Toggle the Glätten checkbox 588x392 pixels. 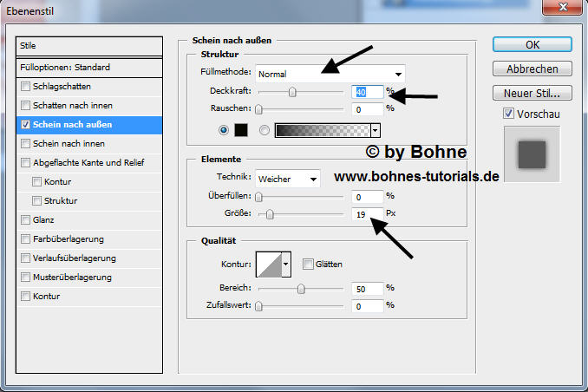[308, 264]
